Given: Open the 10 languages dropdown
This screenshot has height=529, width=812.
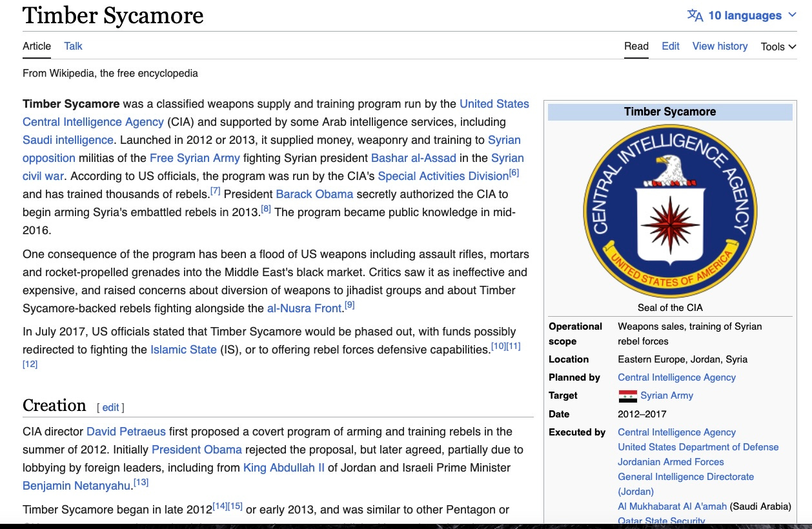Looking at the screenshot, I should (742, 15).
